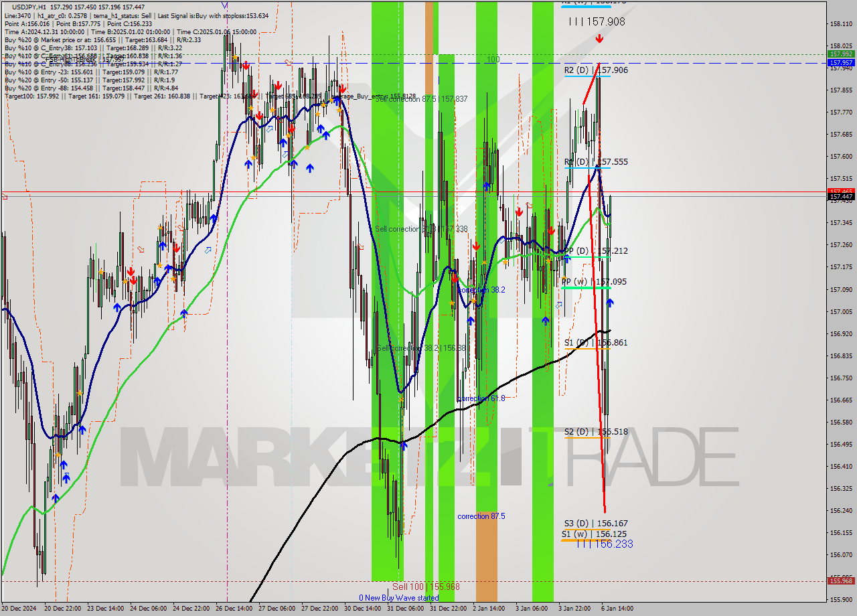
Task: Click the 100 level label near top
Action: point(493,60)
